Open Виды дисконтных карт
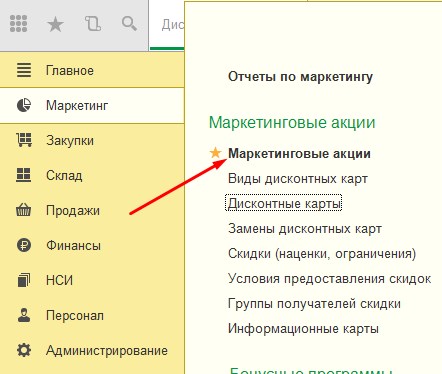The width and height of the screenshot is (442, 374). pos(298,179)
